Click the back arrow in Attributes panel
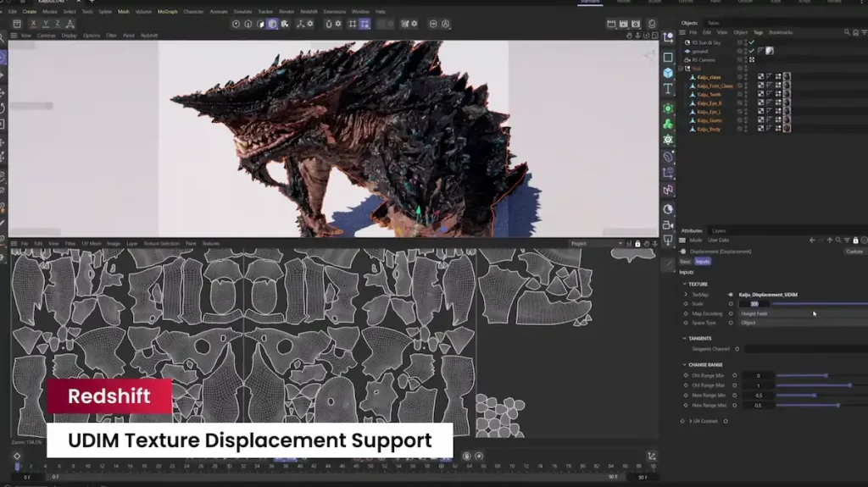Screen dimensions: 868x487 click(x=812, y=241)
